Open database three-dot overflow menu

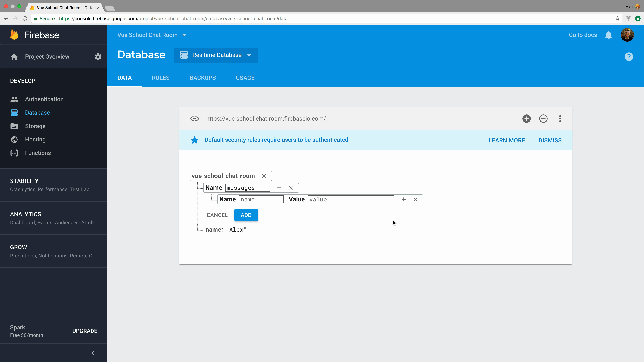pos(560,119)
